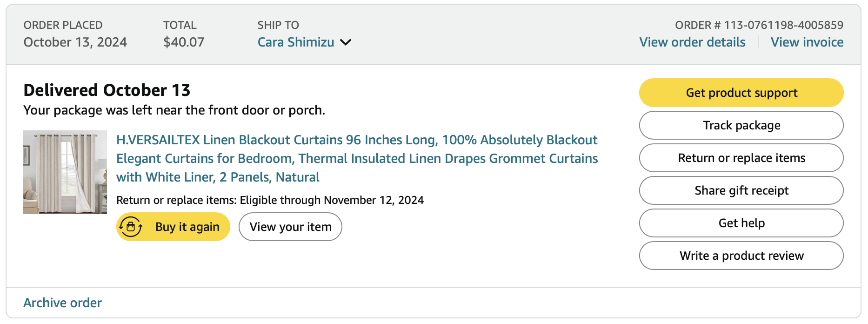Image resolution: width=868 pixels, height=324 pixels.
Task: Click View your item button
Action: tap(290, 227)
